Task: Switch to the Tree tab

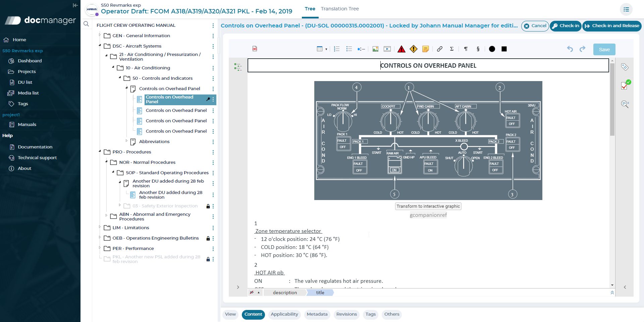Action: 310,9
